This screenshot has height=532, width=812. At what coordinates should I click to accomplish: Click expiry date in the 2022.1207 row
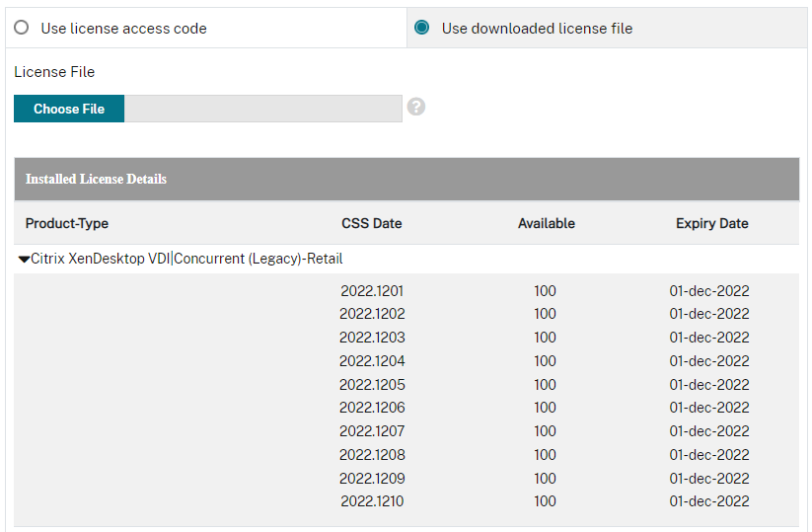708,431
